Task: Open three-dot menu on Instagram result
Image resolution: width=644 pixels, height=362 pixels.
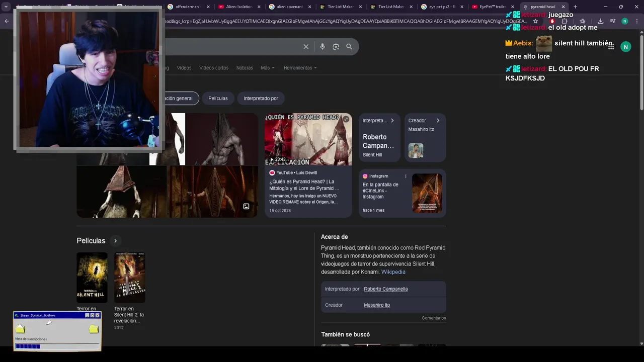Action: coord(406,176)
